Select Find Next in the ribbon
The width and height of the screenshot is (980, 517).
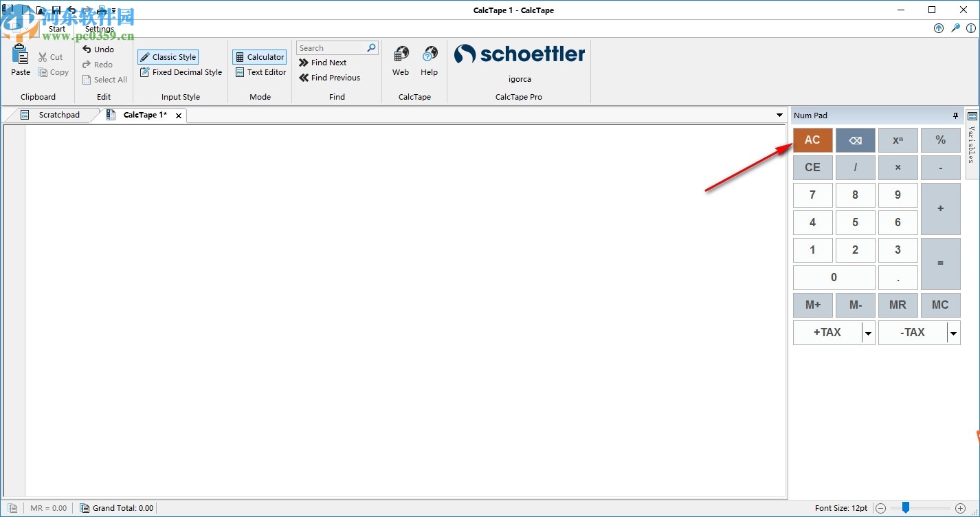[322, 62]
